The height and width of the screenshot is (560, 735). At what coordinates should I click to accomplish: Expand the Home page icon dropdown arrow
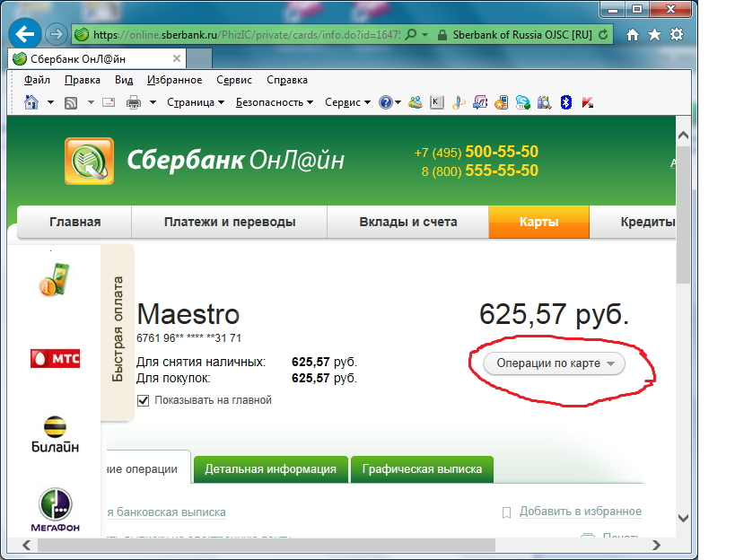coord(50,102)
